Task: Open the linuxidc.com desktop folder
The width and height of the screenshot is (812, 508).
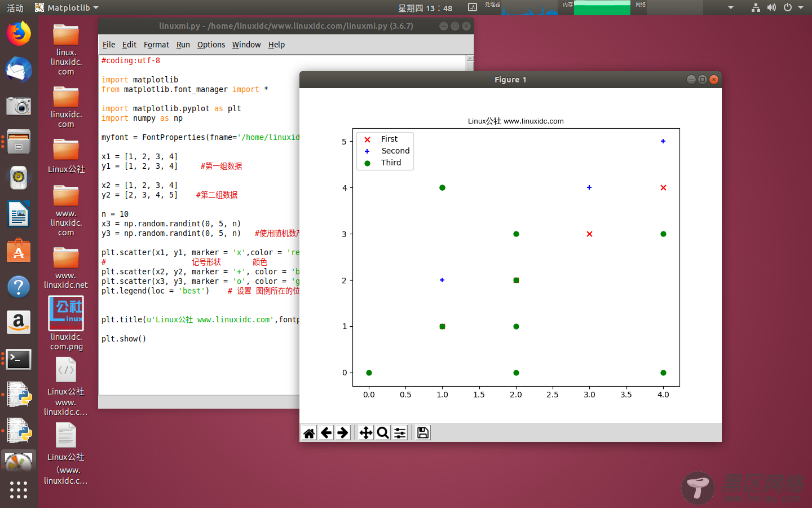Action: (66, 107)
